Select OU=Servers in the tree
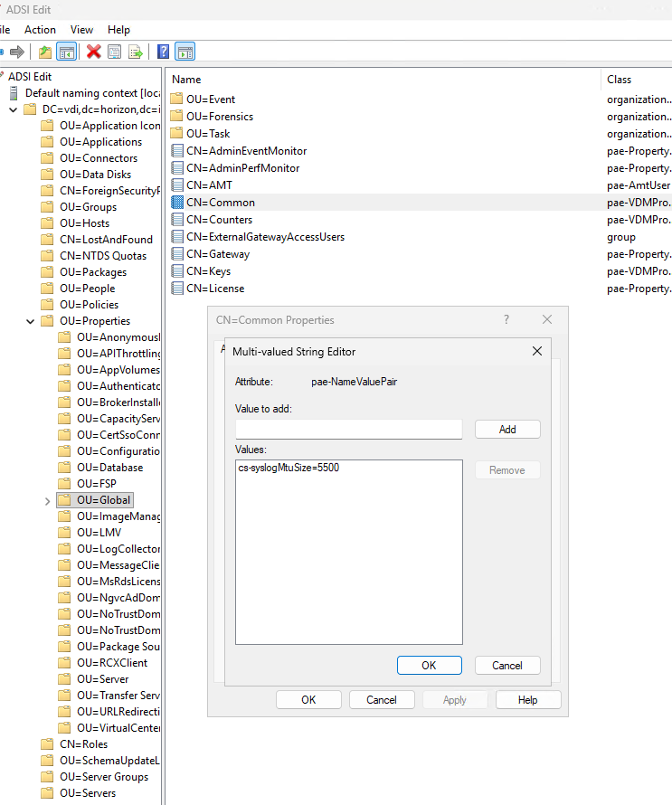The height and width of the screenshot is (805, 672). (x=88, y=793)
